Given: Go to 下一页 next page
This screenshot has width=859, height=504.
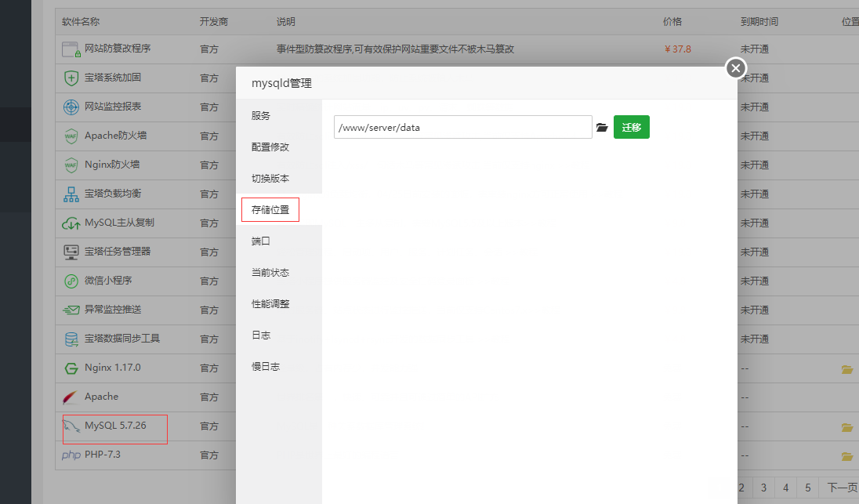Looking at the screenshot, I should pos(842,488).
